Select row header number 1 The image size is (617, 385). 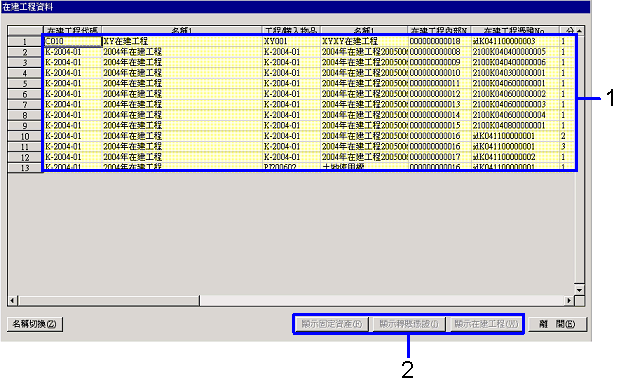click(25, 41)
